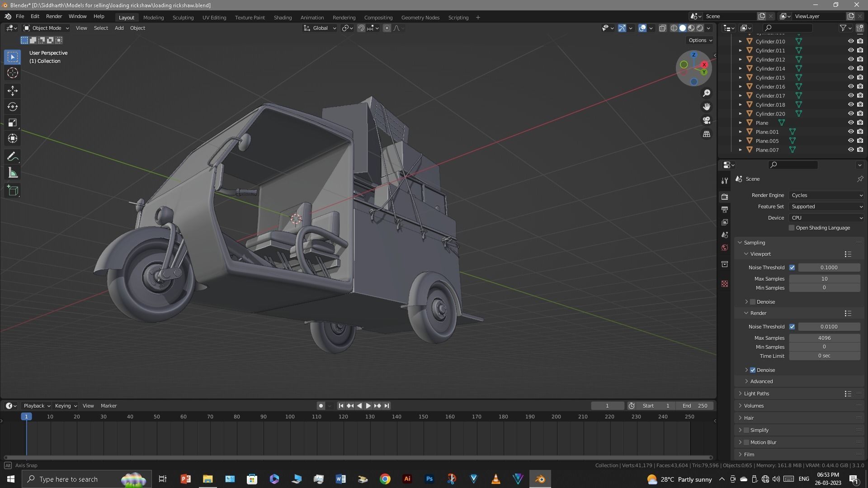This screenshot has height=488, width=868.
Task: Click the Render Max Samples field
Action: click(x=824, y=338)
